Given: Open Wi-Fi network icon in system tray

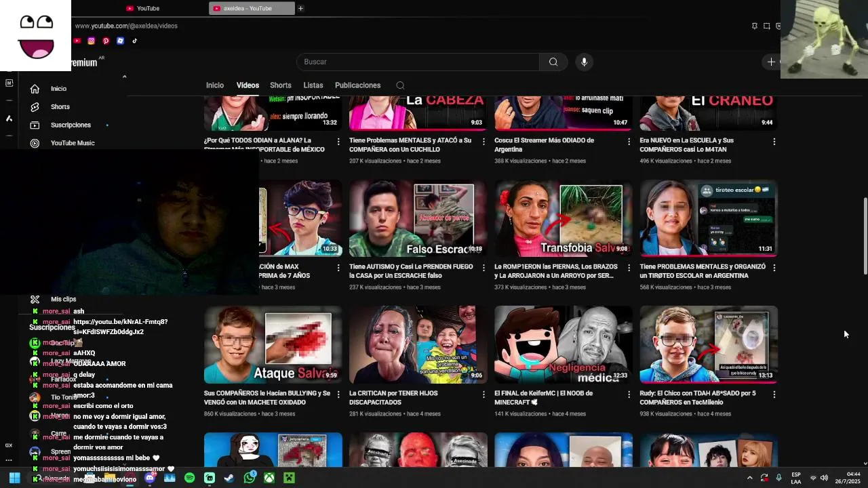Looking at the screenshot, I should coord(813,478).
